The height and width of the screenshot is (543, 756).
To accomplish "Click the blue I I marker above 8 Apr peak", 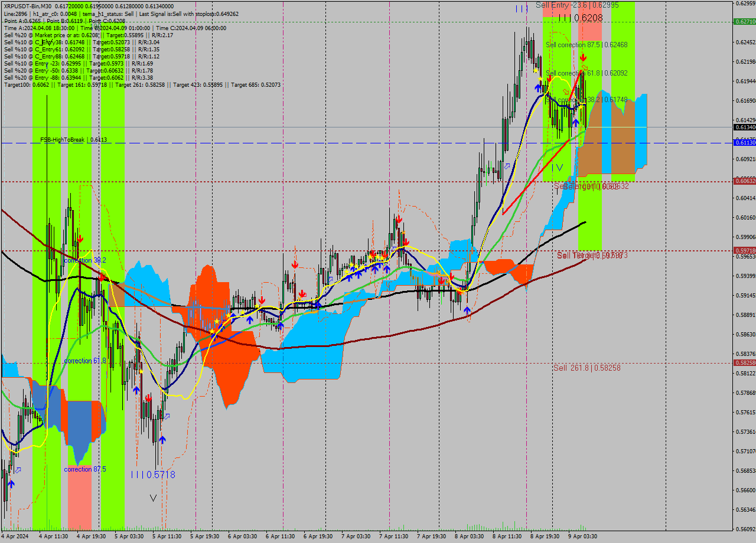I will tap(521, 8).
